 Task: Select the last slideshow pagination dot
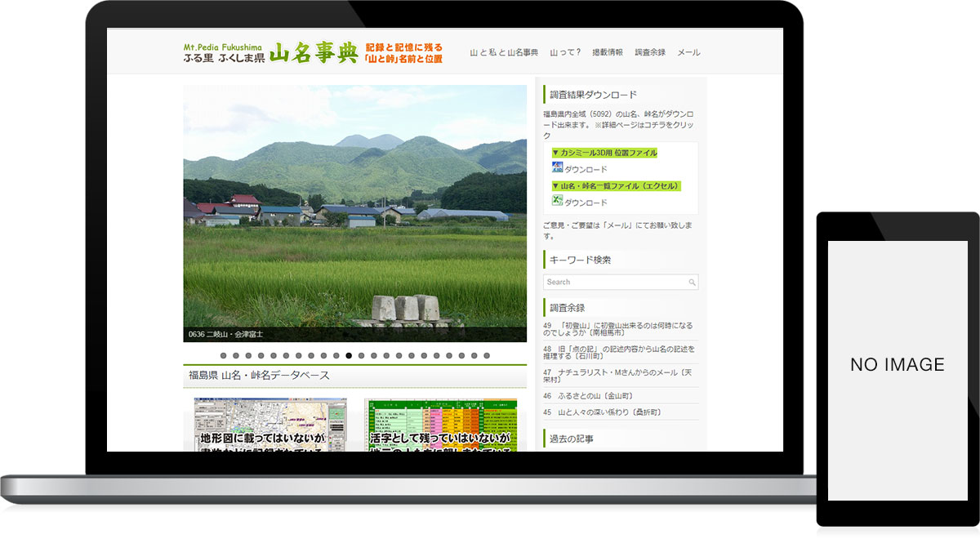[x=487, y=355]
